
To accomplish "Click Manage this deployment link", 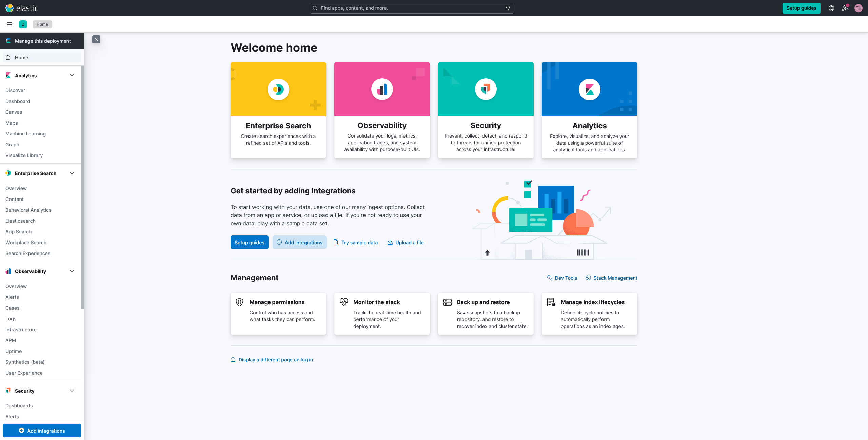I will pyautogui.click(x=42, y=41).
